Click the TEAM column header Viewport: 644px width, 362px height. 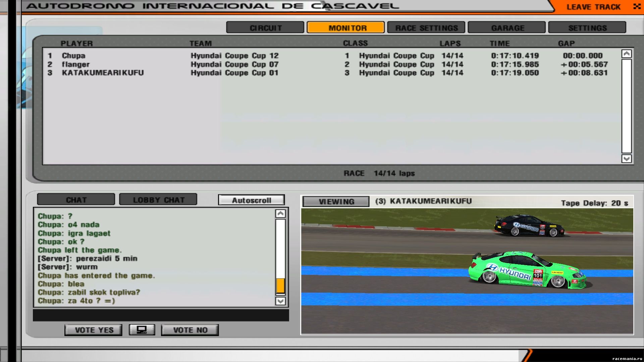click(x=201, y=43)
